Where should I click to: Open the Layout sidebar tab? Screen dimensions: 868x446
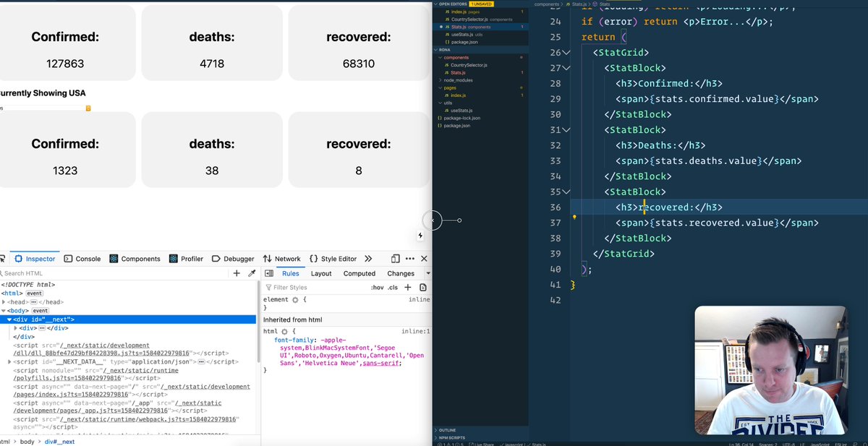point(321,273)
